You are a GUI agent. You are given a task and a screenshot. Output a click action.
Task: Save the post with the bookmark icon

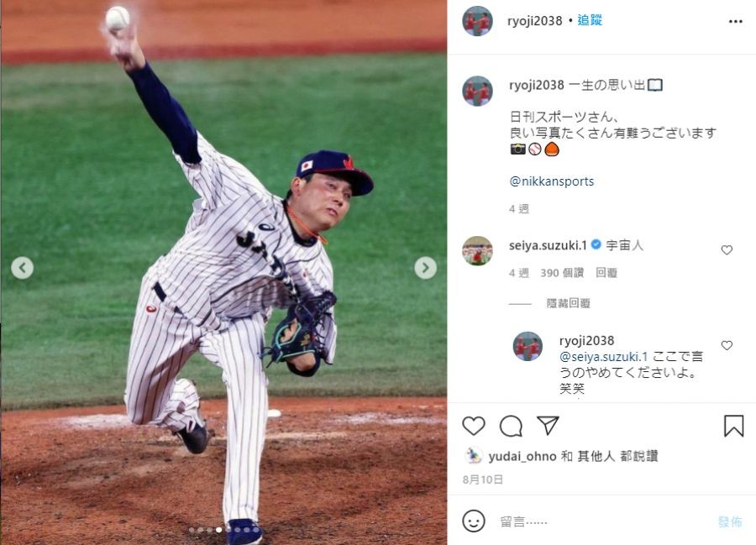733,426
